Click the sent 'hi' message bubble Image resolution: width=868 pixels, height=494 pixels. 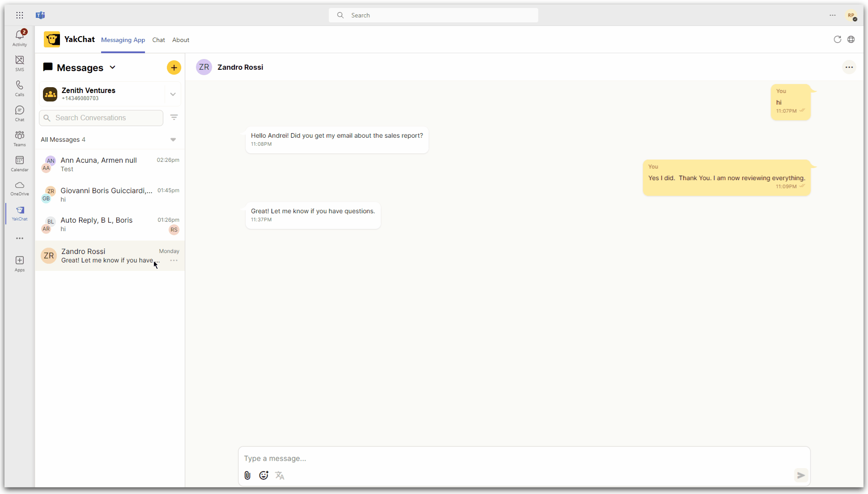[791, 102]
